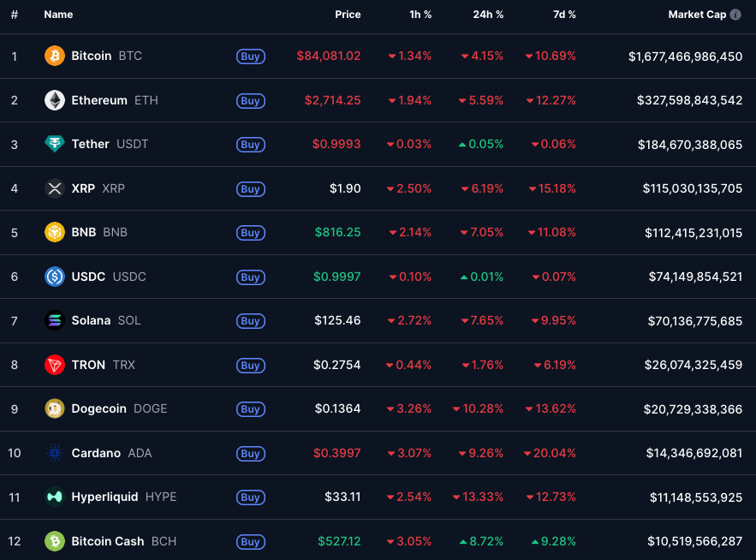This screenshot has width=756, height=560.
Task: Click the Bitcoin Cash green logo
Action: tap(55, 541)
